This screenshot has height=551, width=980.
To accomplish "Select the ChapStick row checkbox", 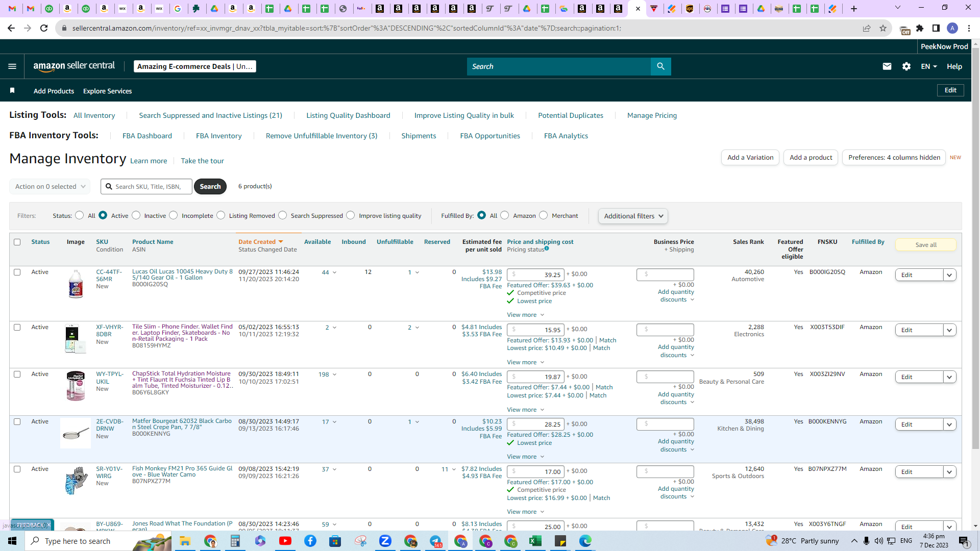I will (17, 374).
